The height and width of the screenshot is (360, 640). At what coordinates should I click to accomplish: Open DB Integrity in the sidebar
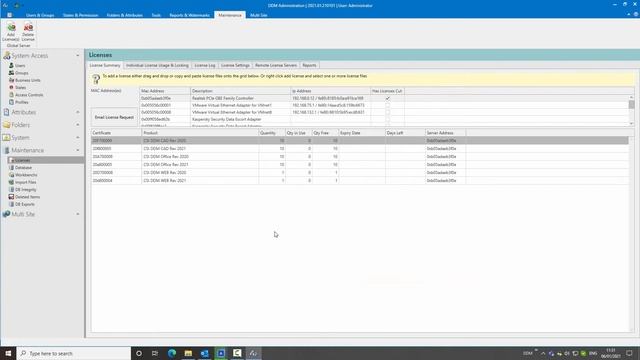(x=25, y=190)
